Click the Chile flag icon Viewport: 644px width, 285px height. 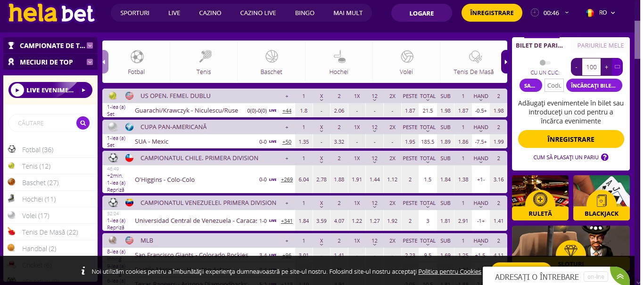click(x=129, y=158)
